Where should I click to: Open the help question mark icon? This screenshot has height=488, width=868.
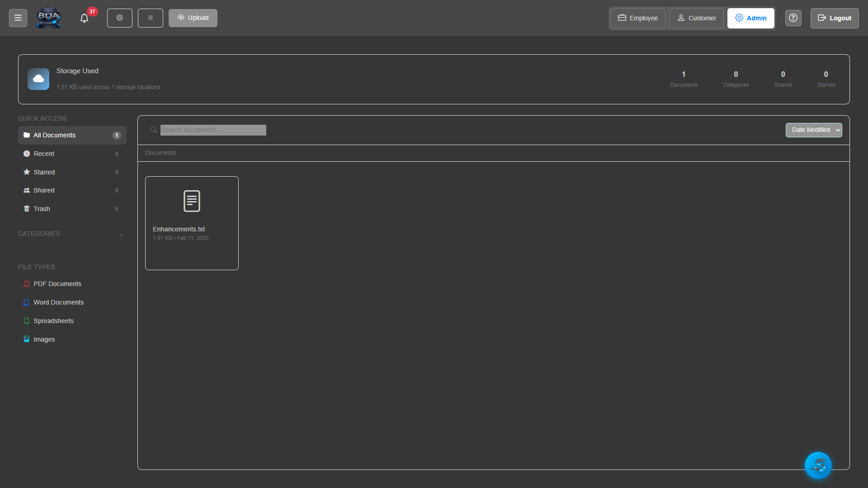(x=793, y=18)
